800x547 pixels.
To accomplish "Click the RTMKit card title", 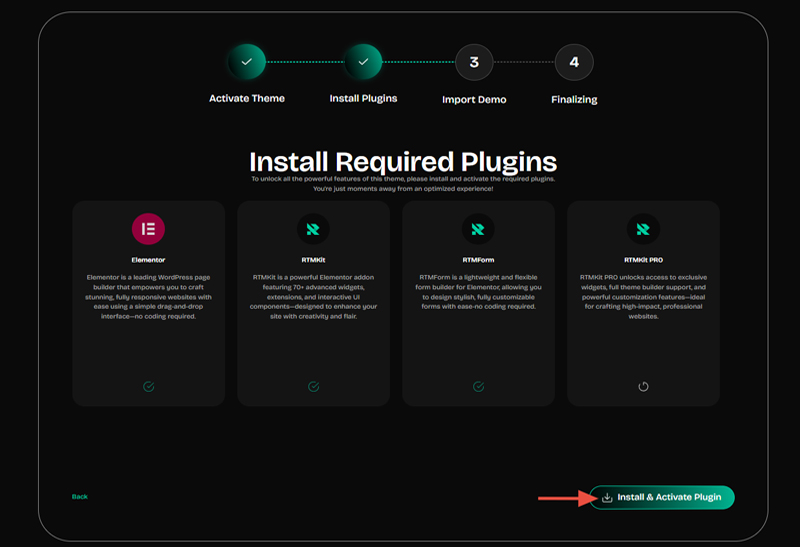I will pos(313,260).
